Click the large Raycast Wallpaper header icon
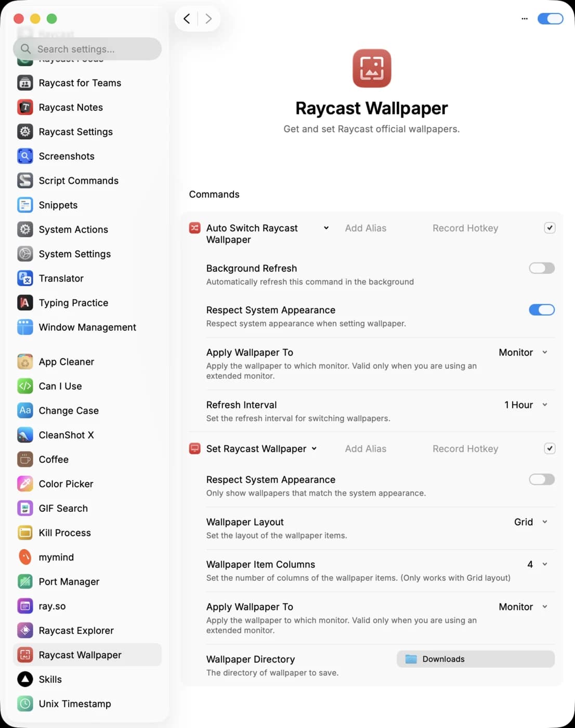This screenshot has width=575, height=728. [372, 68]
